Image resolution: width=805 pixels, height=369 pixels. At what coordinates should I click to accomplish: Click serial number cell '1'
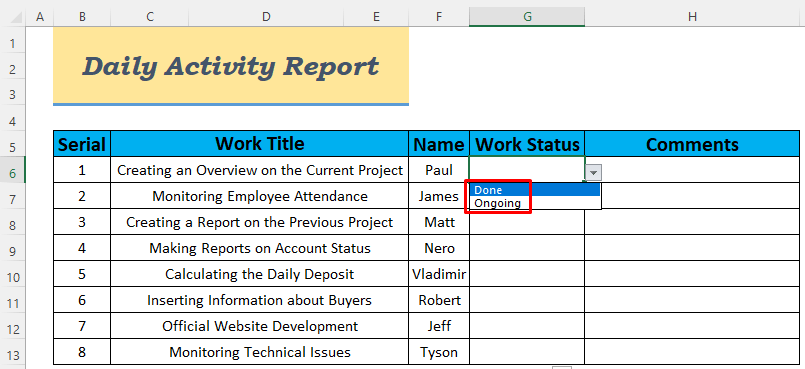coord(82,170)
